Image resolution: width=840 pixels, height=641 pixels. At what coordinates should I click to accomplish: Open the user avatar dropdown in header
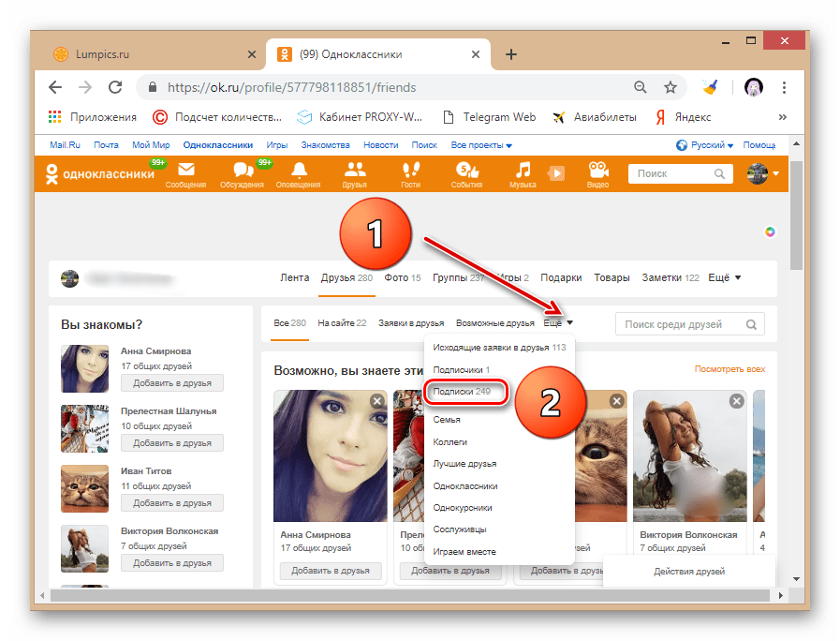[x=763, y=173]
